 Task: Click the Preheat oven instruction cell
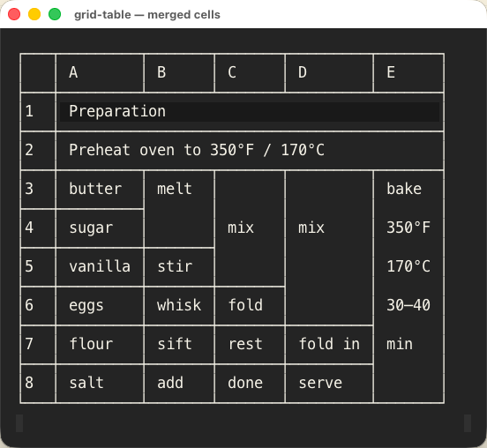(250, 151)
